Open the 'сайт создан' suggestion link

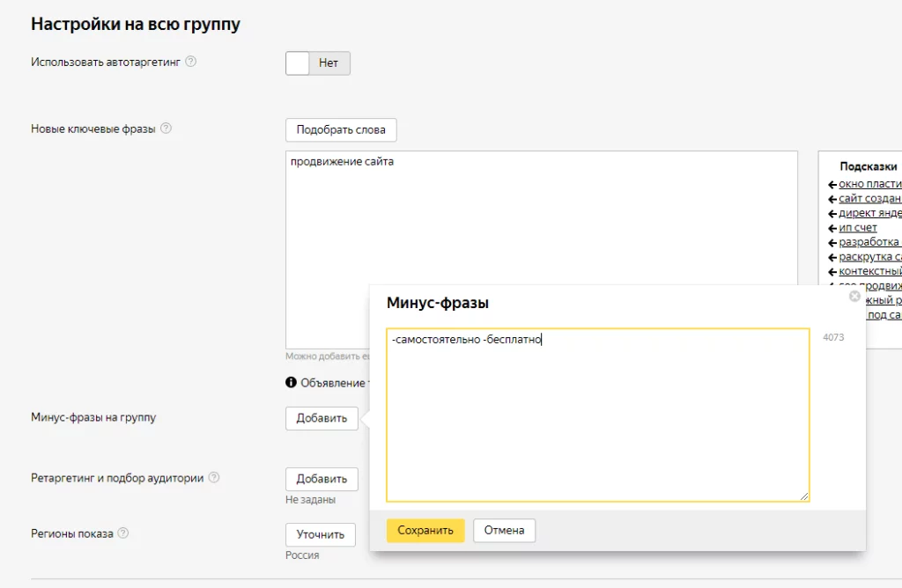coord(869,198)
